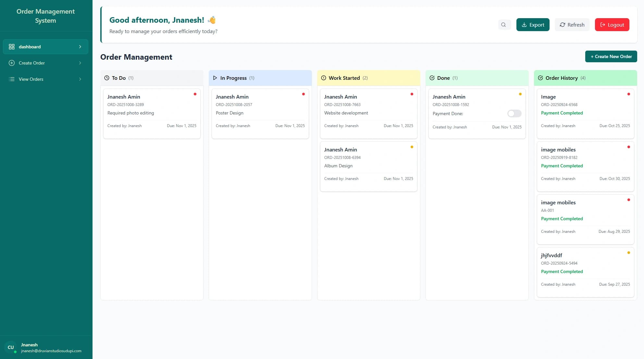Click the clock icon in To Do header
The height and width of the screenshot is (359, 644).
106,78
